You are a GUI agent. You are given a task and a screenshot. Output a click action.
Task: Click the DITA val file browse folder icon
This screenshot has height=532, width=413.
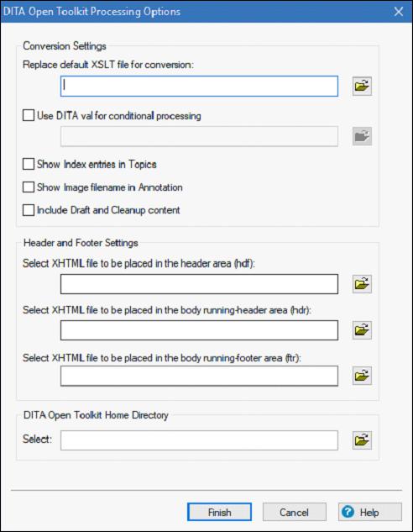pyautogui.click(x=362, y=136)
